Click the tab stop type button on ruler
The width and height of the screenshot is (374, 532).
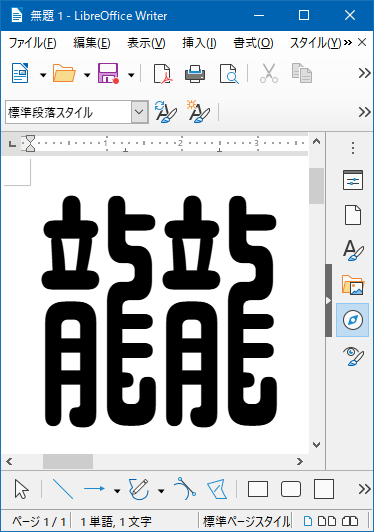point(12,144)
